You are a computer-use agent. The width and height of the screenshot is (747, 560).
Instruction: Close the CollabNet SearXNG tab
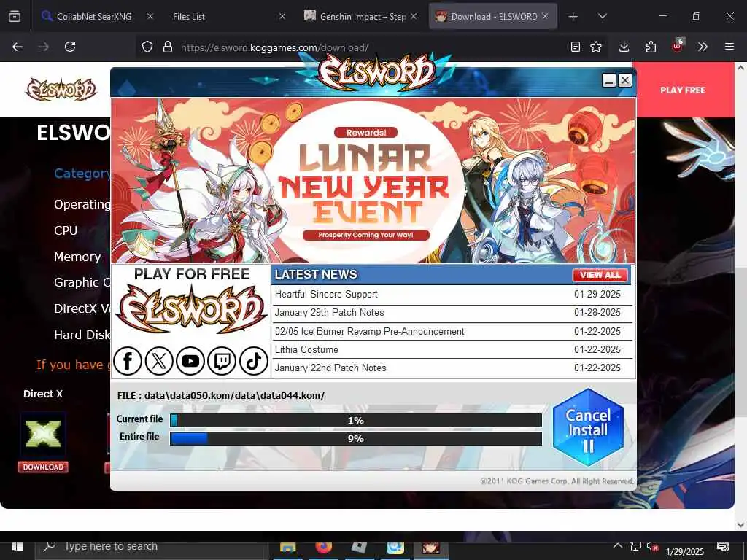[x=150, y=16]
